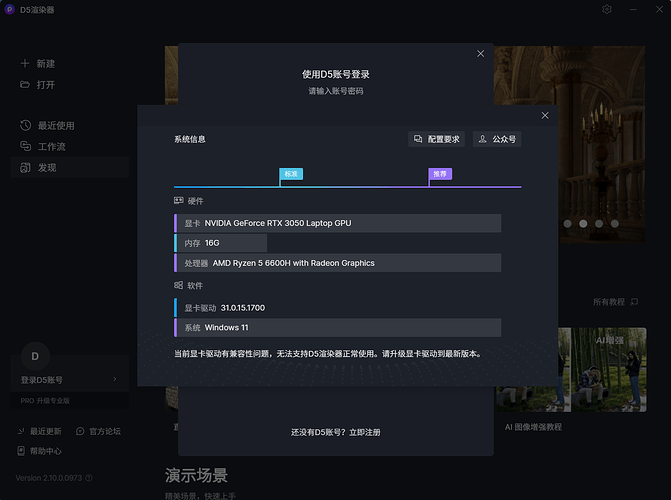Click first carousel dot indicator
The width and height of the screenshot is (671, 500).
pos(567,223)
